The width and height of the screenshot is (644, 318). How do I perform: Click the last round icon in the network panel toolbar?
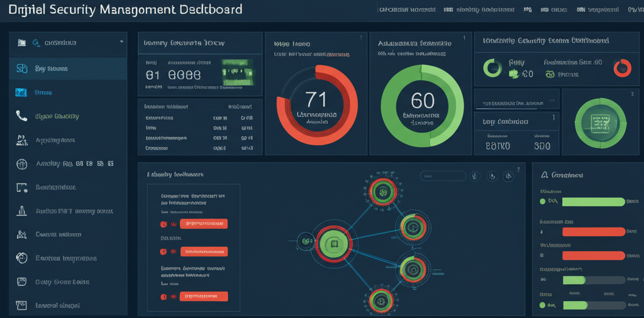508,177
